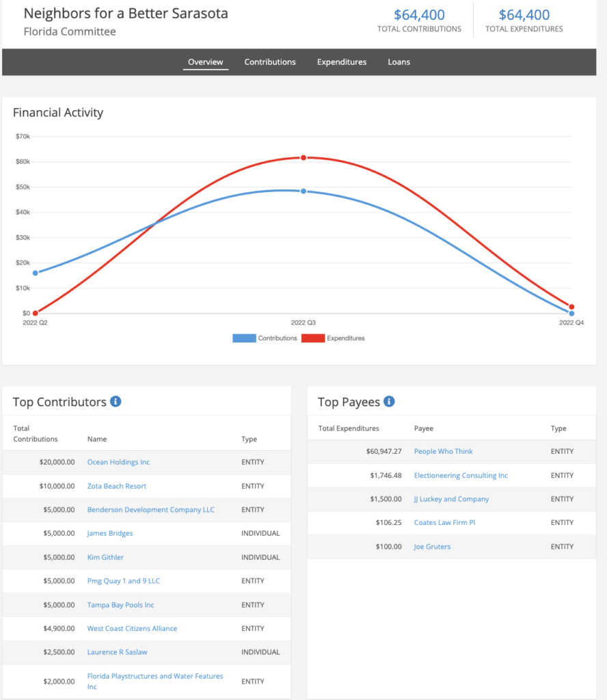This screenshot has height=700, width=607.
Task: Open Zota Beach Resort link
Action: [x=116, y=486]
